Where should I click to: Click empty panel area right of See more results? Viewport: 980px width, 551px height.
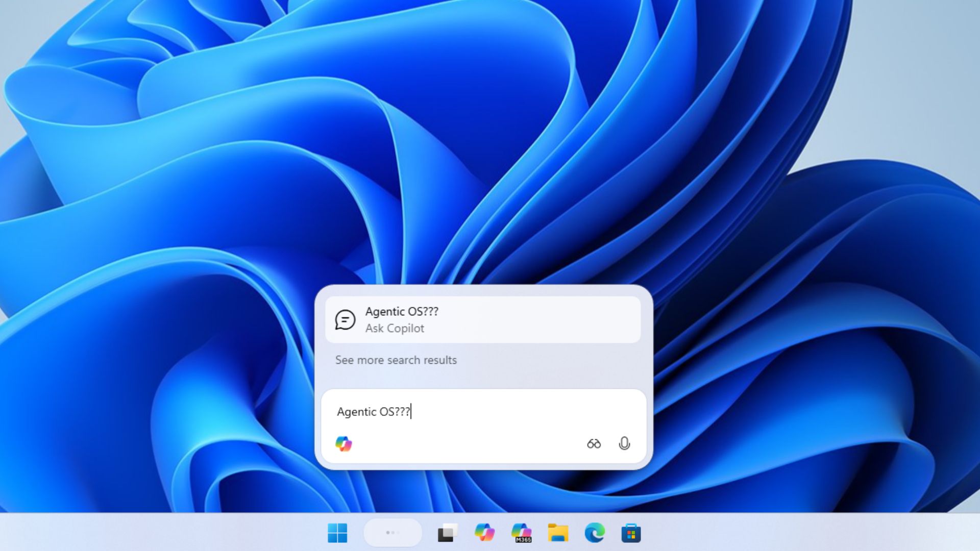pyautogui.click(x=561, y=361)
